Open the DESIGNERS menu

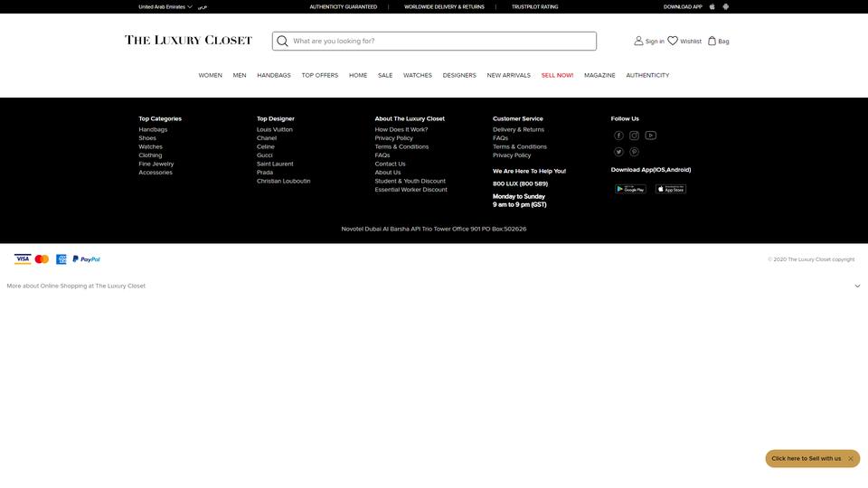coord(459,75)
